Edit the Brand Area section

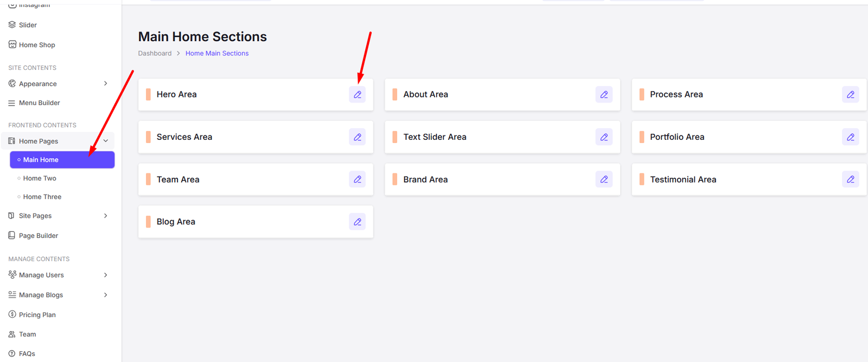click(x=604, y=179)
